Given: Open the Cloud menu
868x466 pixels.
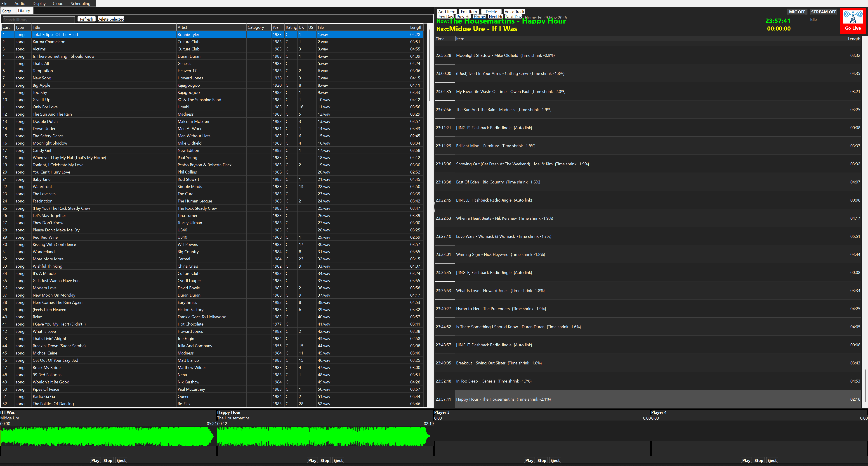Looking at the screenshot, I should pyautogui.click(x=58, y=3).
